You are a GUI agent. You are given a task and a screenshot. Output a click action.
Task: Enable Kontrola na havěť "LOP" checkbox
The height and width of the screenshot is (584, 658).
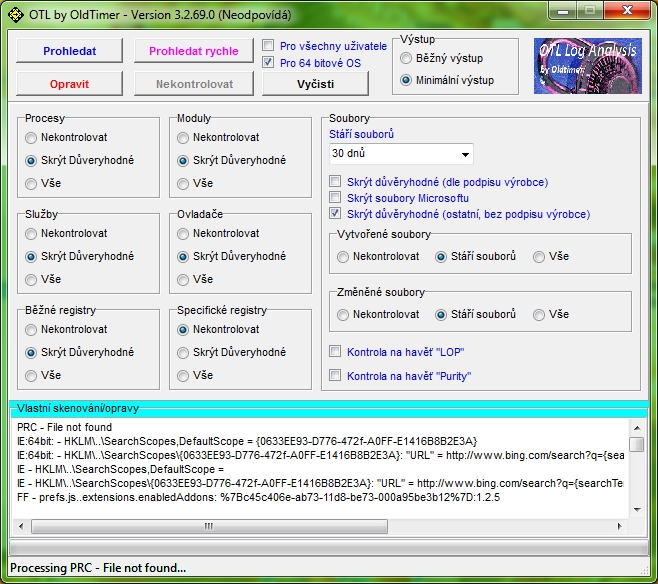(x=335, y=352)
